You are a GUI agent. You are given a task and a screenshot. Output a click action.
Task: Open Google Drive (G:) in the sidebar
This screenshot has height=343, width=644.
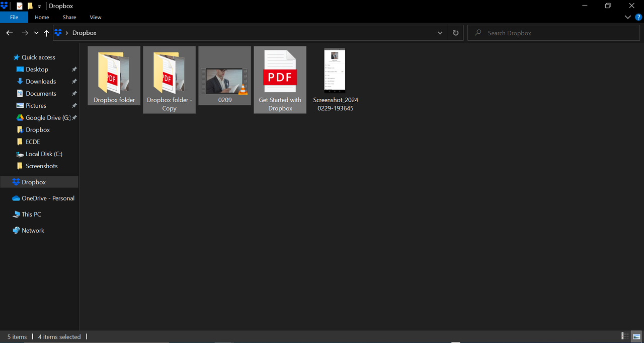[x=48, y=118]
